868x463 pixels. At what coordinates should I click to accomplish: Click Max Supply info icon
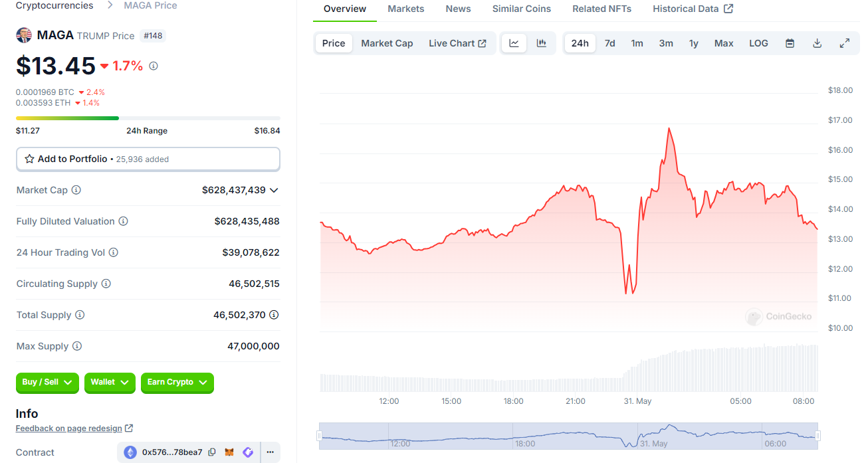click(77, 346)
